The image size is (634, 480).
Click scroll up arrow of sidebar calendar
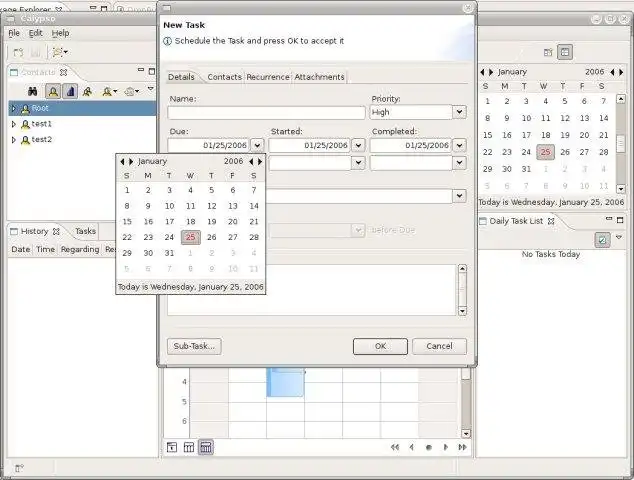[x=621, y=99]
